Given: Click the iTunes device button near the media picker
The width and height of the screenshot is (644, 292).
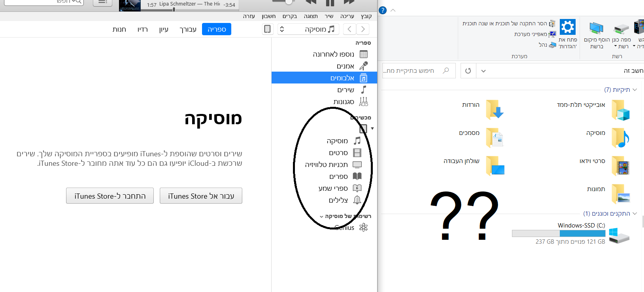Looking at the screenshot, I should click(x=268, y=29).
